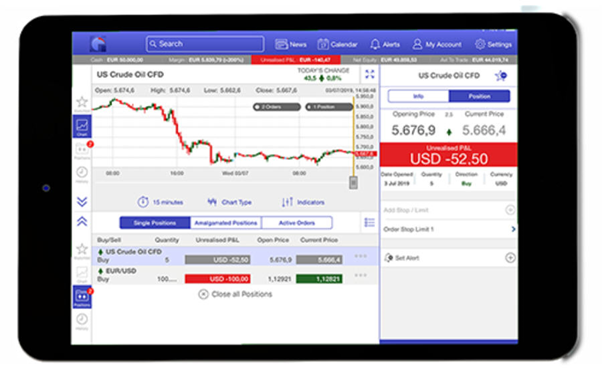Click the large red USD -52.50 banner

click(x=448, y=155)
